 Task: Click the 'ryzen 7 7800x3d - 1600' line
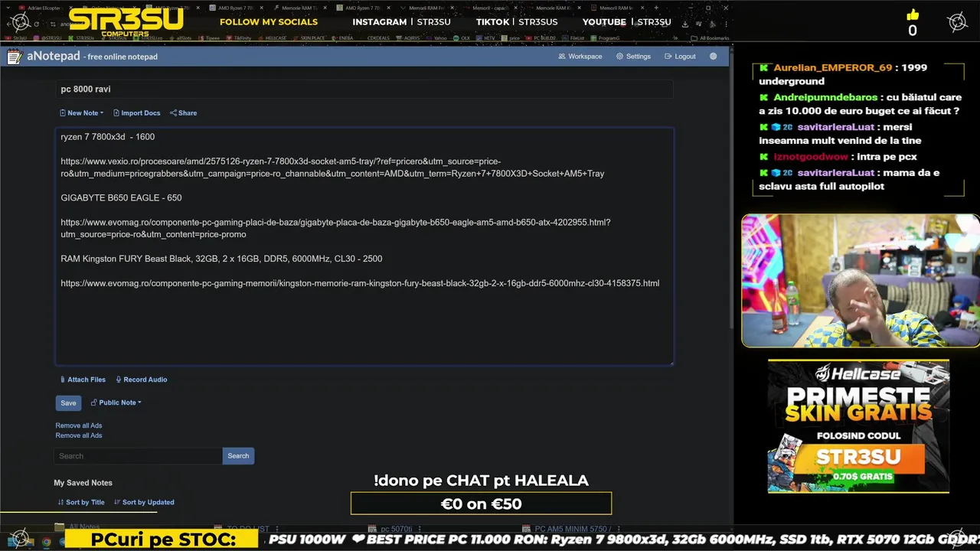tap(107, 137)
